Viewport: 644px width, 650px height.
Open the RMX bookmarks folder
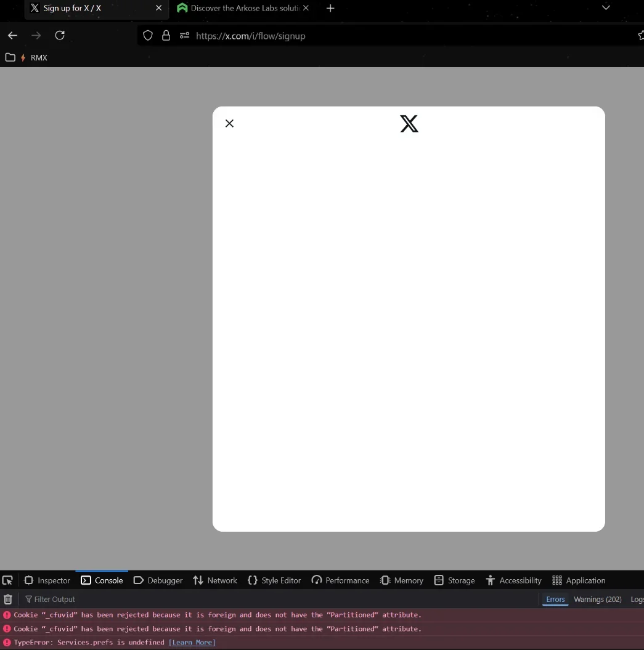tap(35, 58)
